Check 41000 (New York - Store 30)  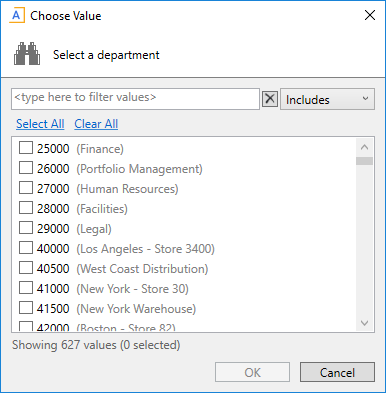coord(26,288)
